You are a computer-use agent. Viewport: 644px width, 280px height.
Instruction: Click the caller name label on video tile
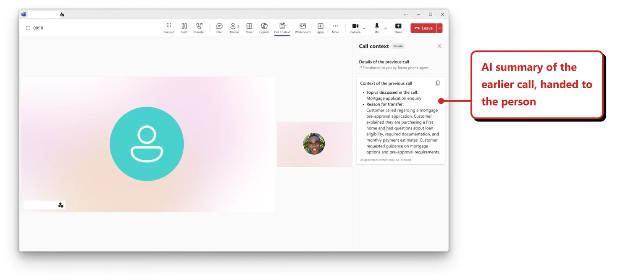(x=44, y=205)
